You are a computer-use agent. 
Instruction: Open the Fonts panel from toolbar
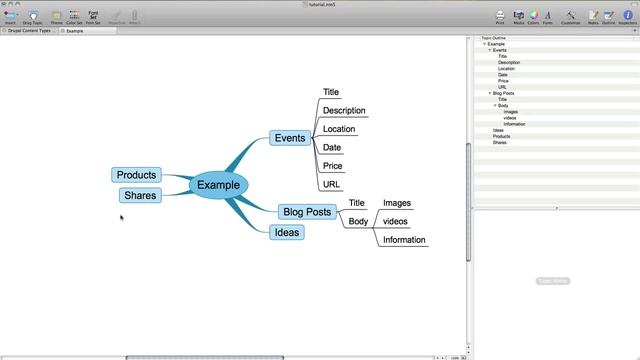548,16
